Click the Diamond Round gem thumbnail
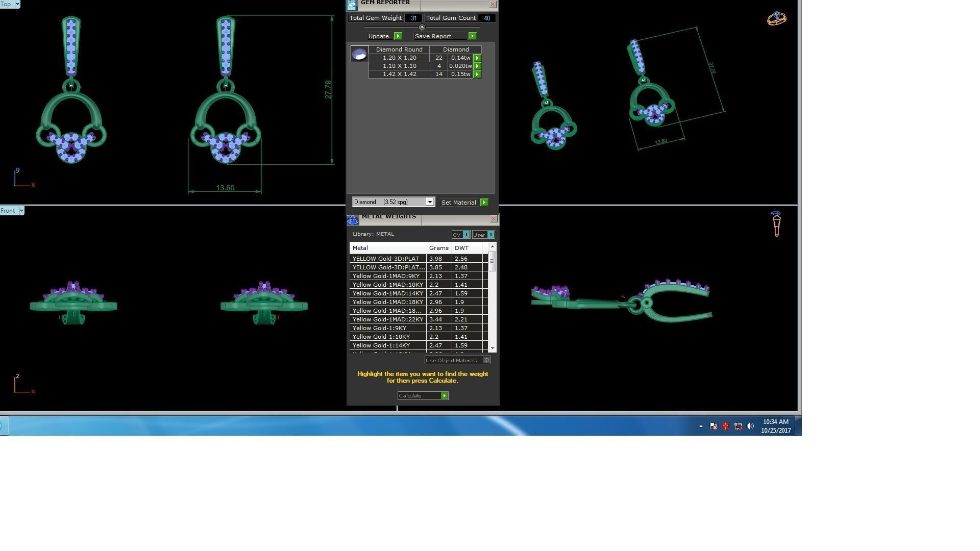This screenshot has height=551, width=980. [x=359, y=54]
